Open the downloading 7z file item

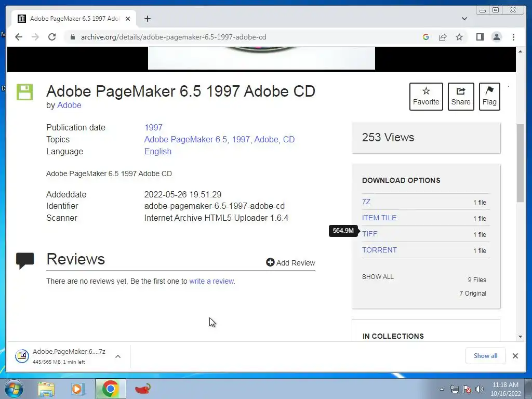61,356
